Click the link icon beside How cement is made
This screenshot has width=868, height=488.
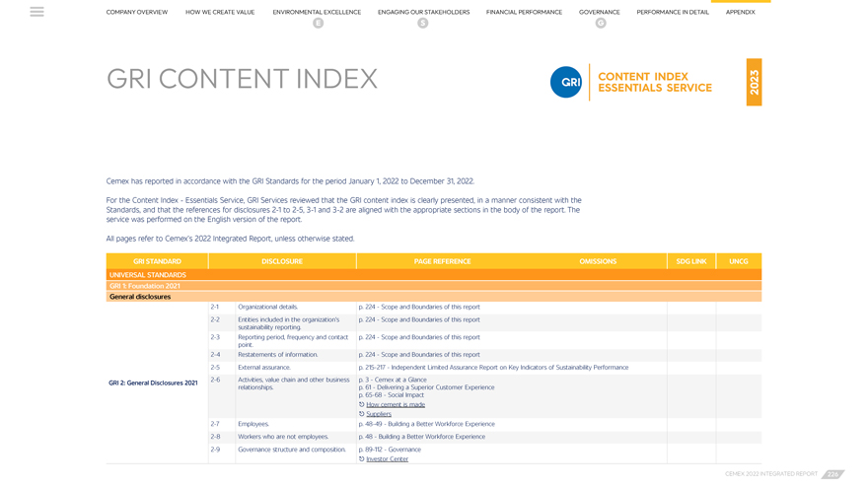(361, 404)
